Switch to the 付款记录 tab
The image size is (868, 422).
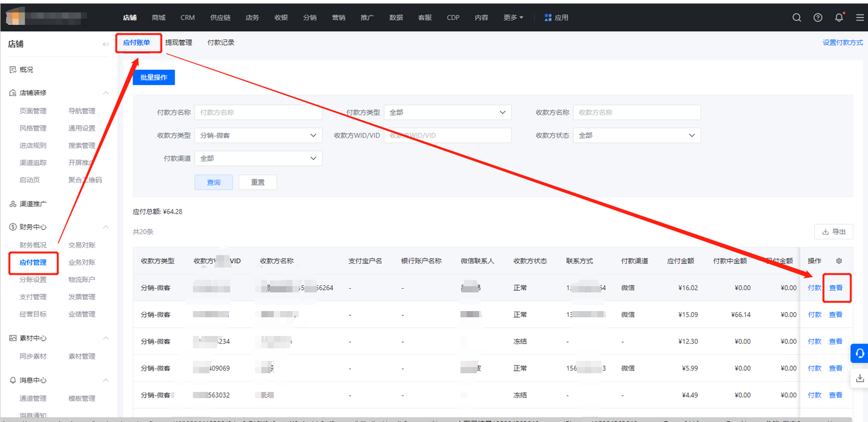tap(221, 43)
